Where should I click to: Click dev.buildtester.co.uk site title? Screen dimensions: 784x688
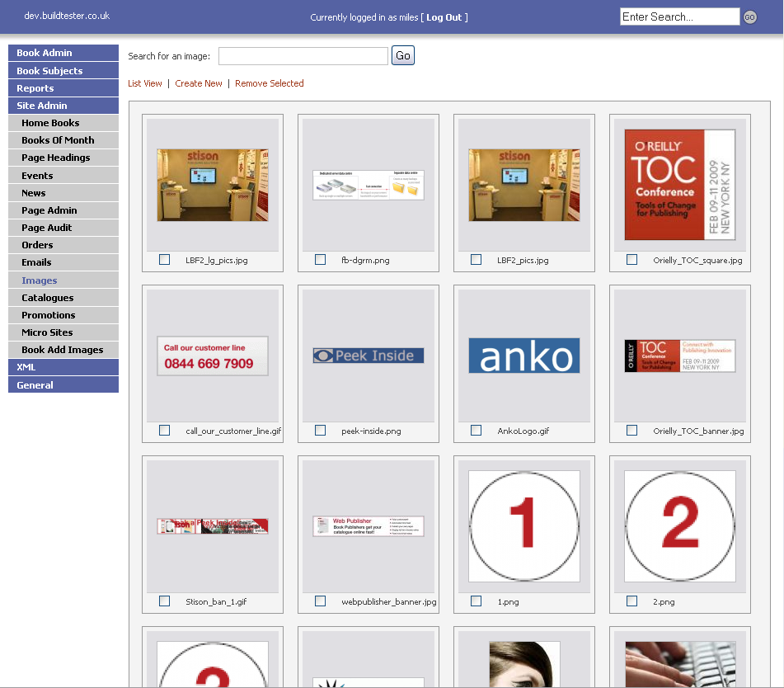(67, 16)
